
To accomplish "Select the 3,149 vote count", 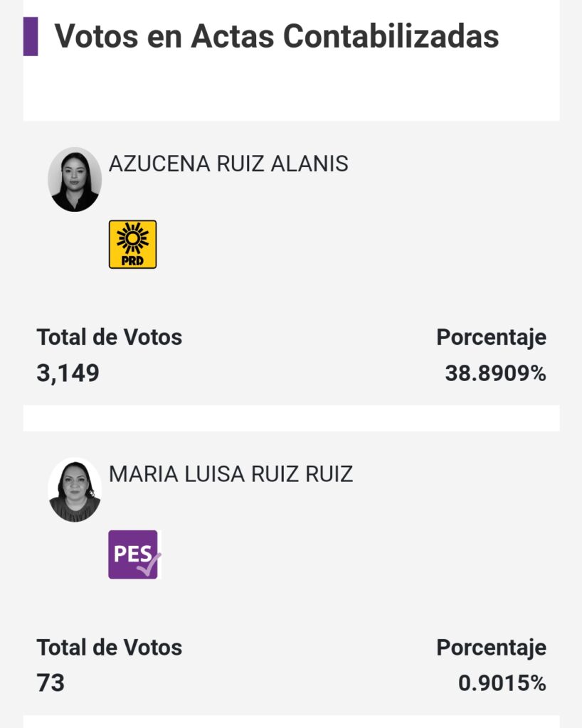I will (x=68, y=373).
